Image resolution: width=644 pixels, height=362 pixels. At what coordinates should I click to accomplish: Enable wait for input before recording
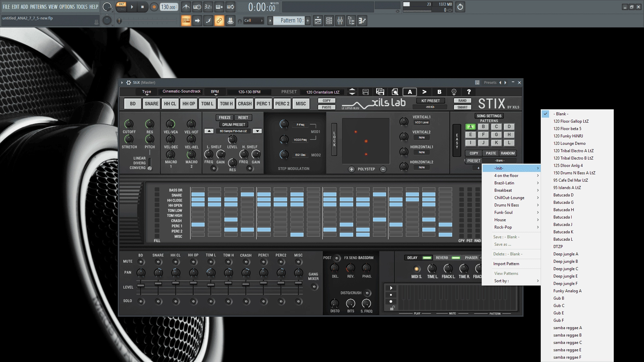click(x=197, y=7)
